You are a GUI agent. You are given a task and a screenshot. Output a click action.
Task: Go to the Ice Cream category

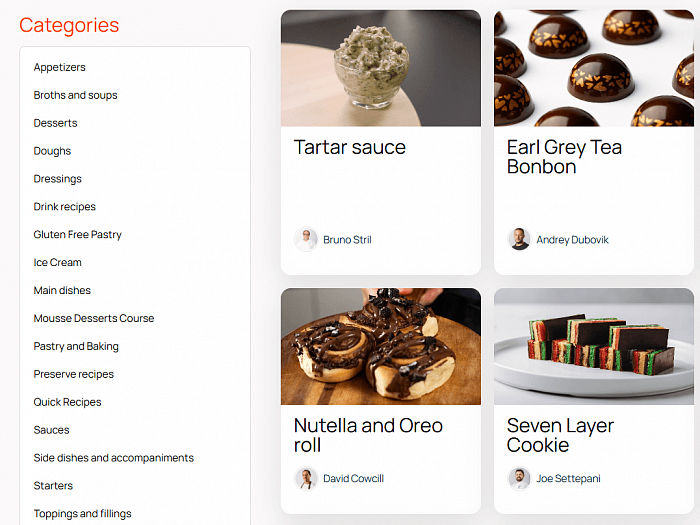pyautogui.click(x=58, y=262)
